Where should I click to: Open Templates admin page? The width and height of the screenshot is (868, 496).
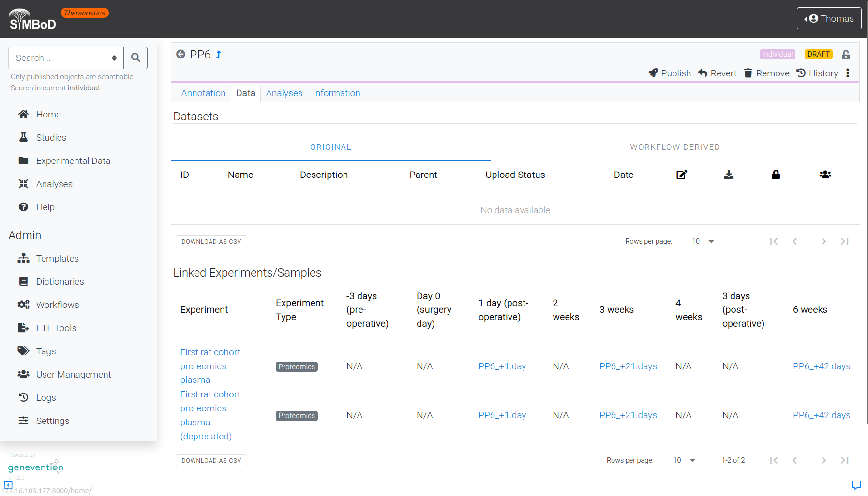(x=57, y=259)
